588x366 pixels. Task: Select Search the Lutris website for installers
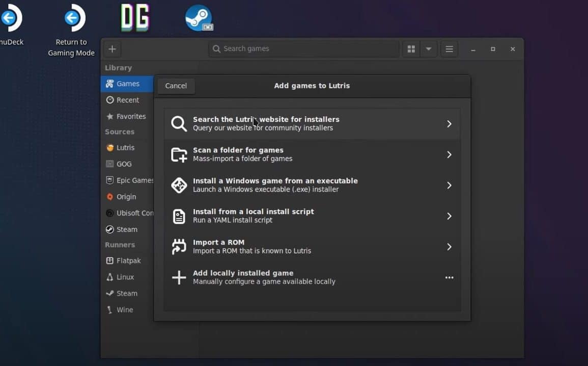click(312, 123)
